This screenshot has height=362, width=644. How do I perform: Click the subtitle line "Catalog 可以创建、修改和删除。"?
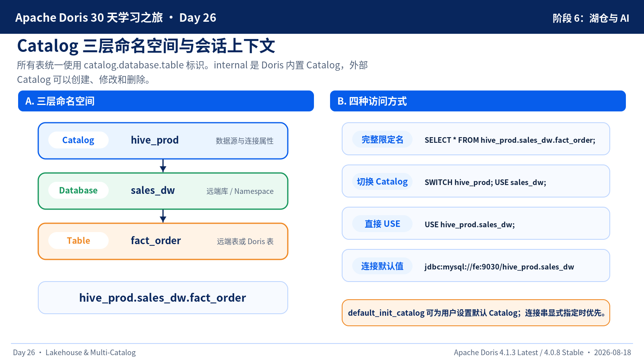pos(84,80)
